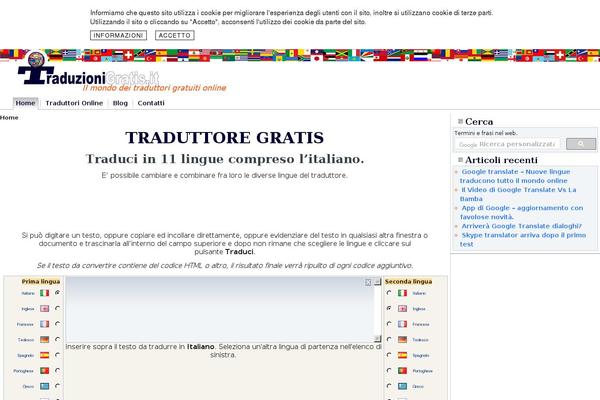
Task: Open the Home menu tab
Action: click(25, 103)
